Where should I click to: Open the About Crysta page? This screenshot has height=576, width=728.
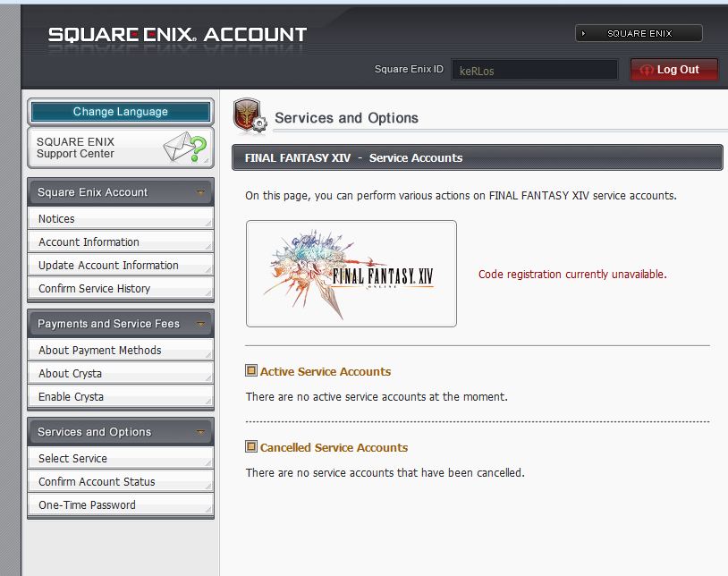121,373
